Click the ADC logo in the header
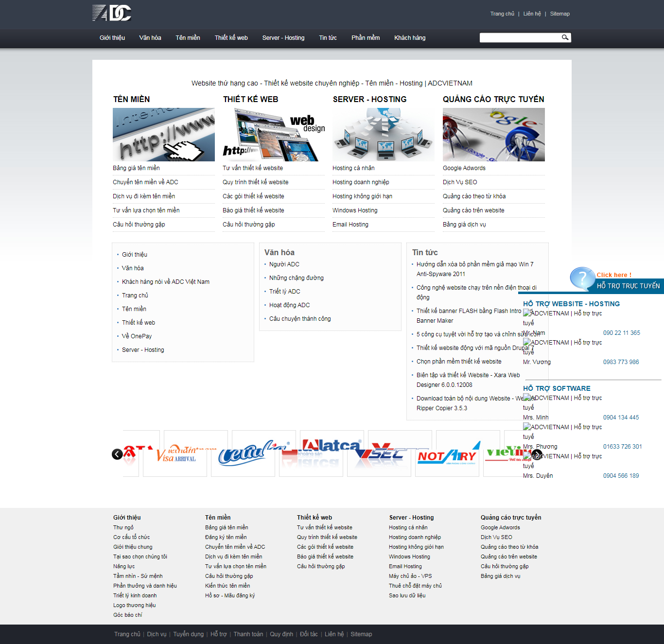This screenshot has height=644, width=664. pyautogui.click(x=111, y=14)
